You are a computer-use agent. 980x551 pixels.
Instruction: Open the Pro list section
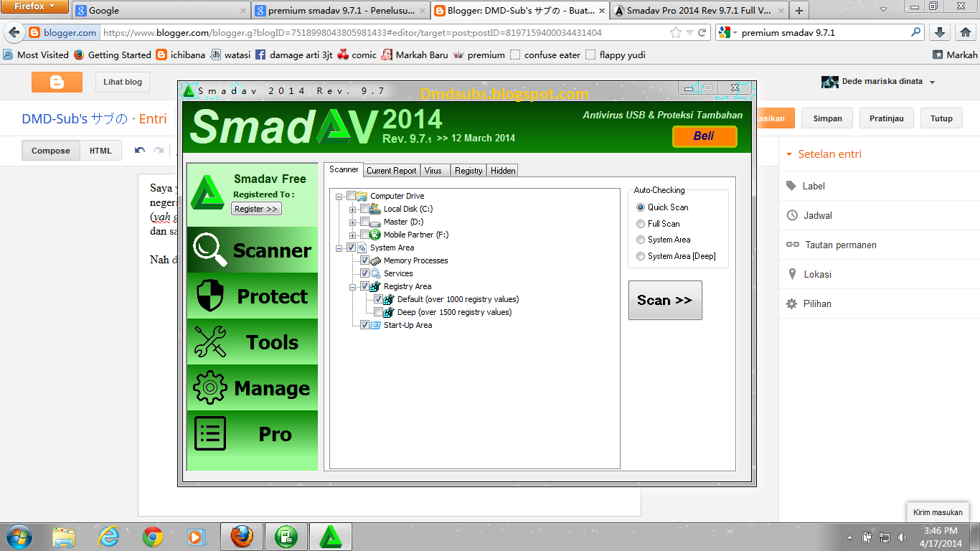252,433
